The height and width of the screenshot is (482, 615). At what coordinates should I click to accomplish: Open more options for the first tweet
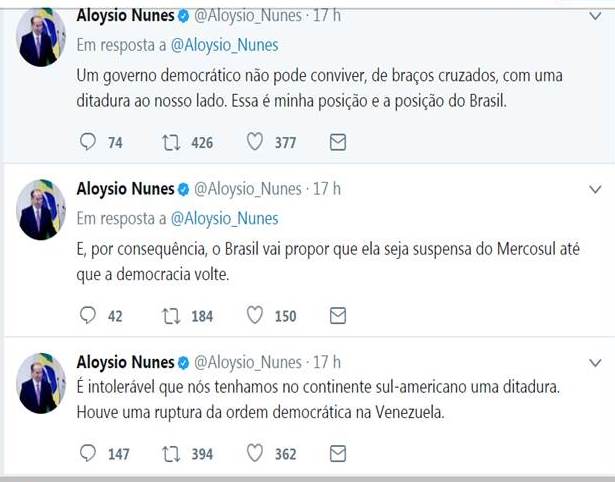click(x=595, y=17)
